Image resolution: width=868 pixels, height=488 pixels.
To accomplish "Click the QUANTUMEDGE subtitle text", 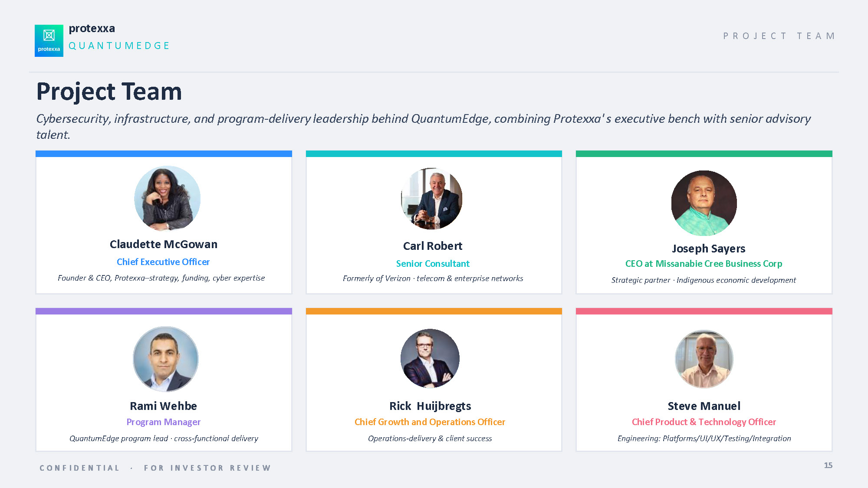I will (x=119, y=46).
